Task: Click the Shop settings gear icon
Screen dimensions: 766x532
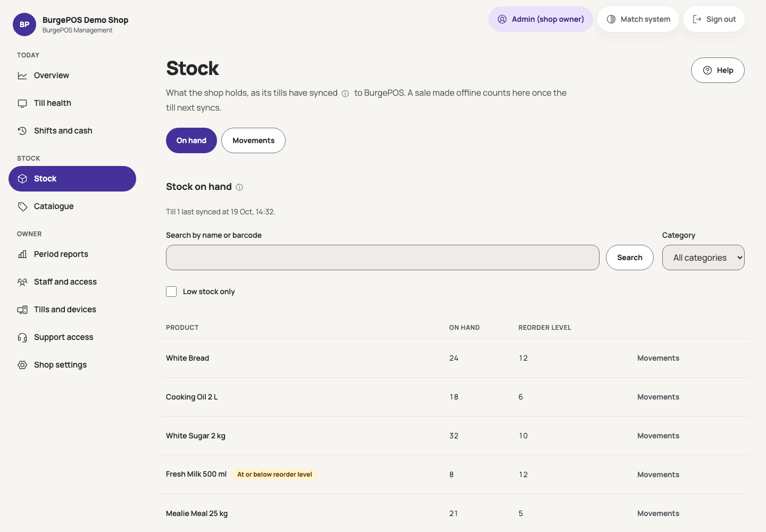Action: click(22, 365)
